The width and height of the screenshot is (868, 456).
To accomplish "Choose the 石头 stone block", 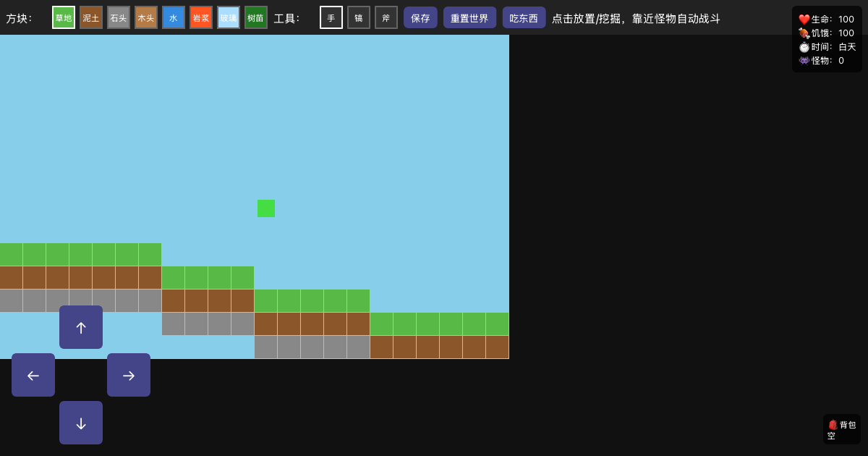I will click(119, 17).
